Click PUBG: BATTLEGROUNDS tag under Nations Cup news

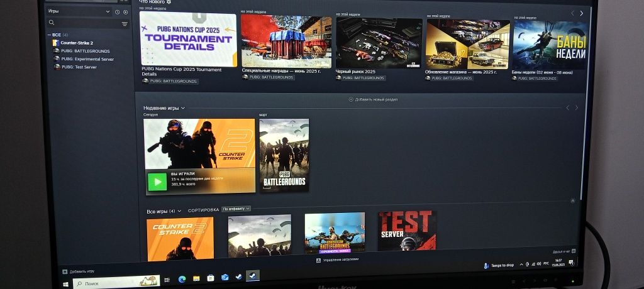[x=170, y=81]
